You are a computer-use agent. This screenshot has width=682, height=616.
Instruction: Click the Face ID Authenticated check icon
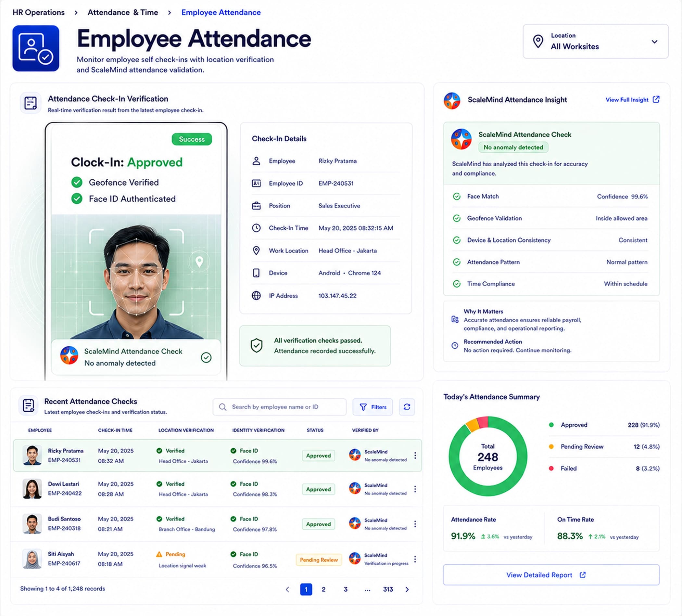click(77, 199)
